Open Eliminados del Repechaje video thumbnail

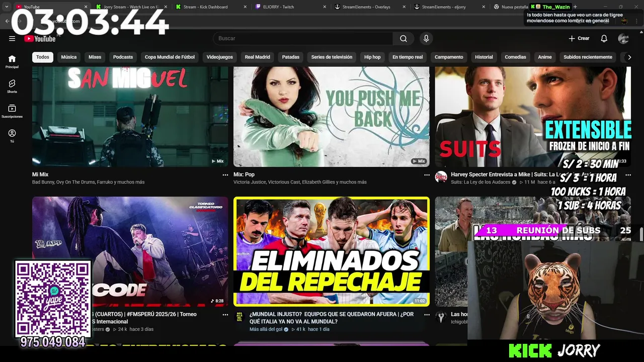click(332, 251)
